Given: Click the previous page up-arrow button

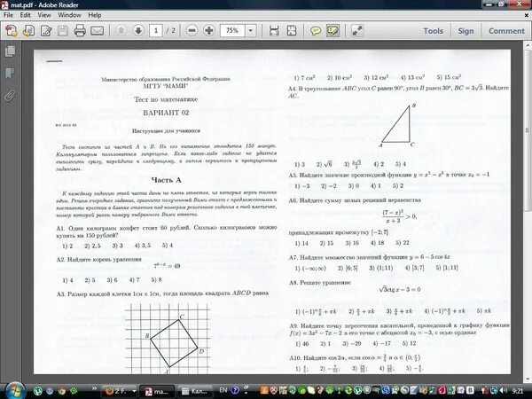Looking at the screenshot, I should (x=121, y=30).
